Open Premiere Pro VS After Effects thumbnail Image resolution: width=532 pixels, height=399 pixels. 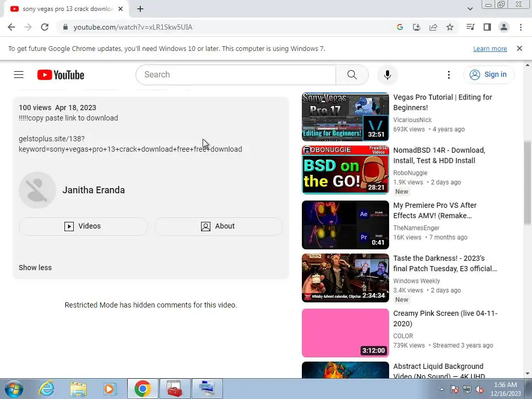(345, 225)
